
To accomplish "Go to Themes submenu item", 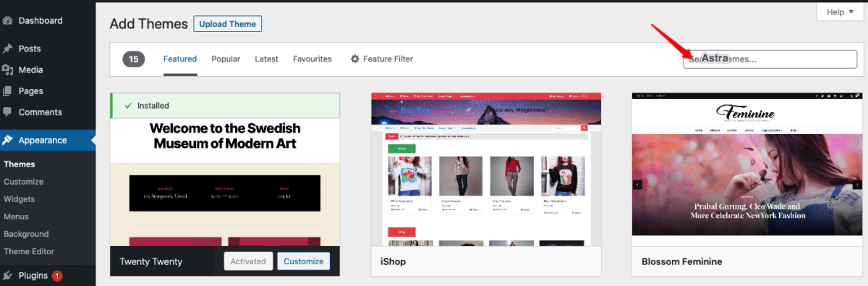I will 20,164.
